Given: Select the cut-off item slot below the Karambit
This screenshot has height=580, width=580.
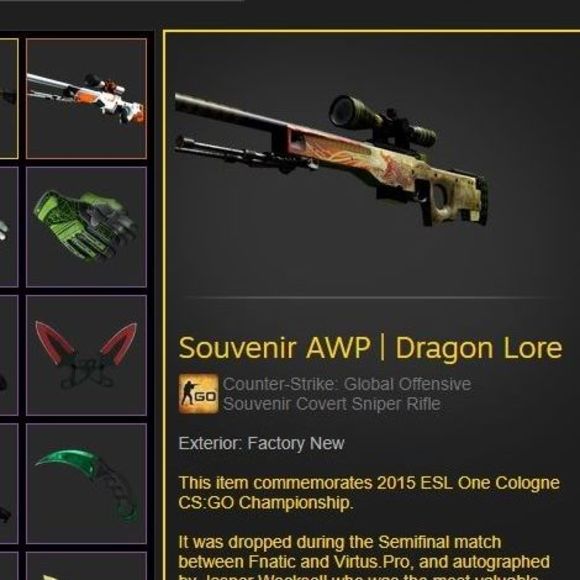Looking at the screenshot, I should [x=87, y=566].
